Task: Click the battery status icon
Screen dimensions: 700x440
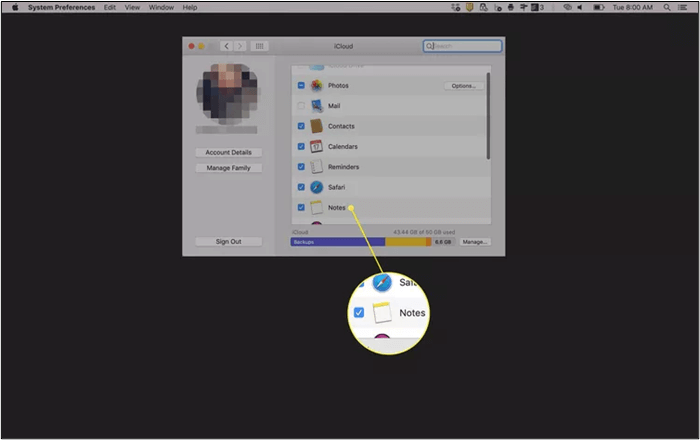Action: pos(599,7)
